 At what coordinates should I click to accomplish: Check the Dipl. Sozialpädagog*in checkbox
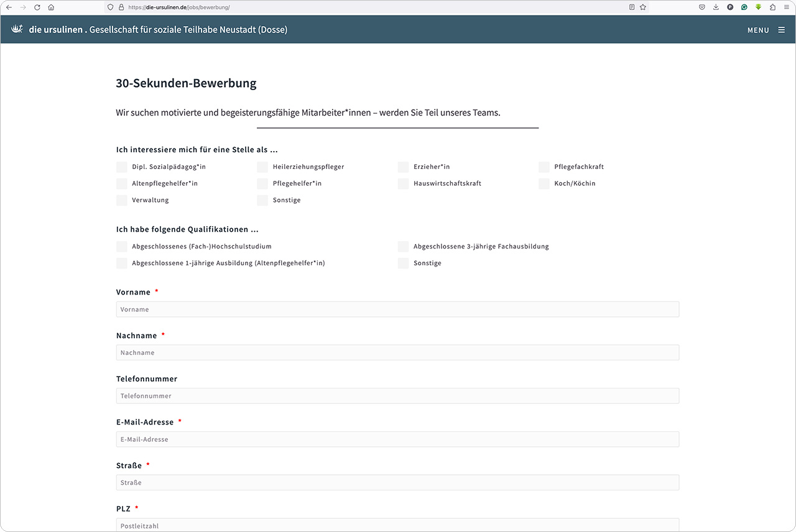coord(122,167)
